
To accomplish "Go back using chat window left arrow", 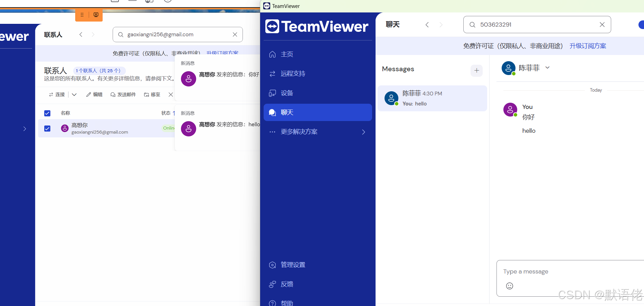I will click(x=427, y=25).
